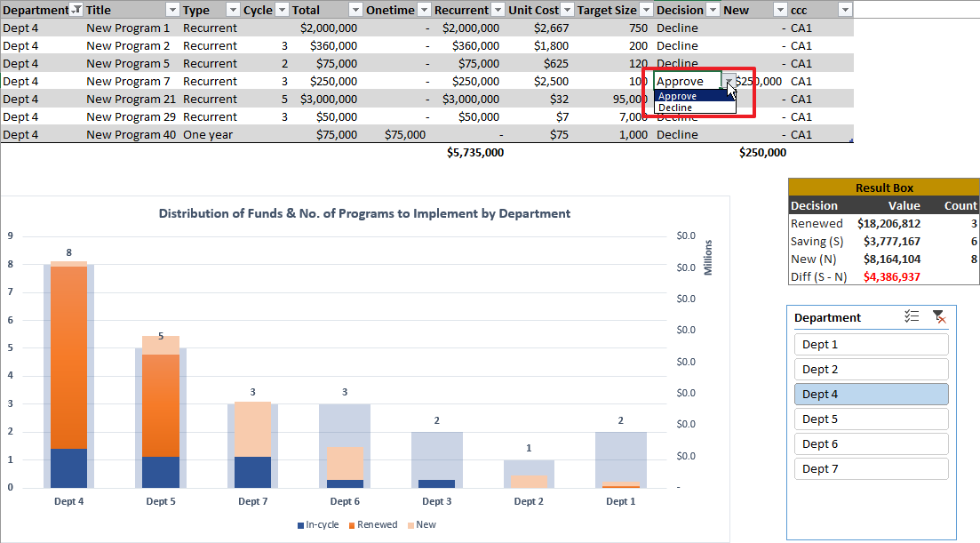
Task: Open the active Department column filter
Action: coord(76,10)
